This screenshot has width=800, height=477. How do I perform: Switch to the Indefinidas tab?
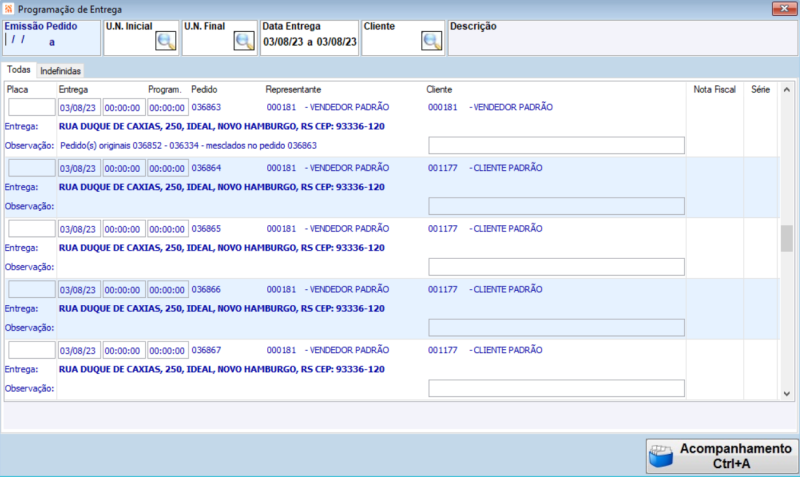(x=60, y=71)
